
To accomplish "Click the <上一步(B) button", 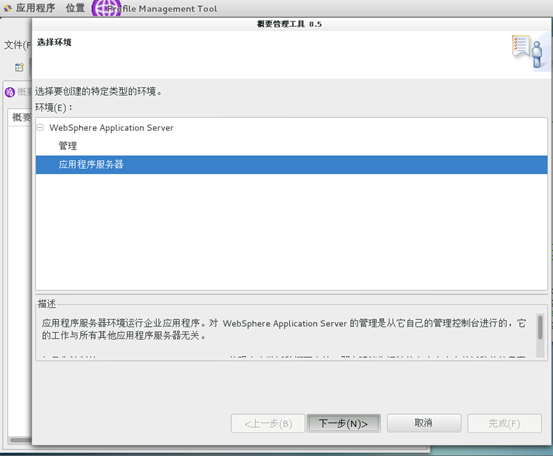I will coord(268,423).
